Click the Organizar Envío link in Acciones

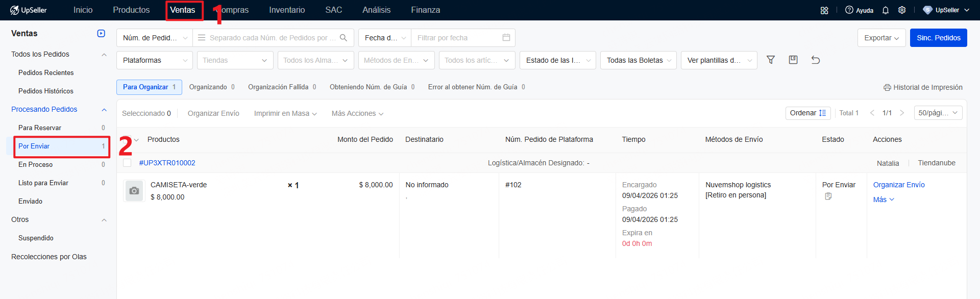click(898, 185)
